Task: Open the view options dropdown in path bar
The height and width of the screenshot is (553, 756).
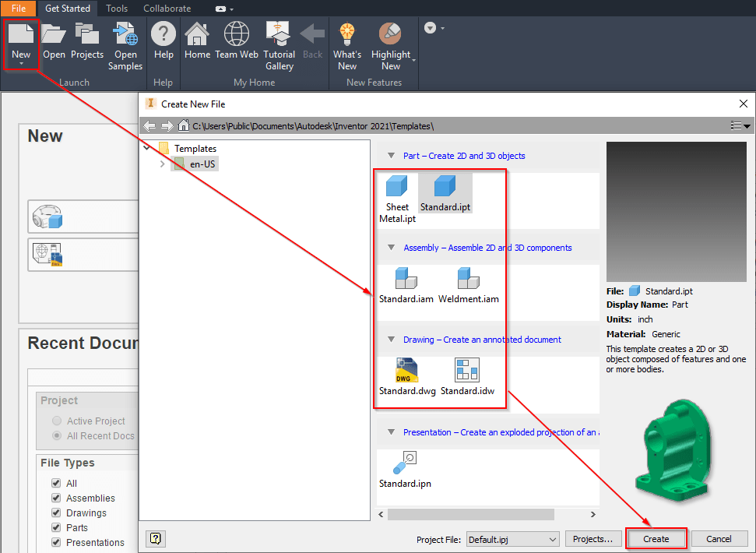Action: tap(740, 126)
